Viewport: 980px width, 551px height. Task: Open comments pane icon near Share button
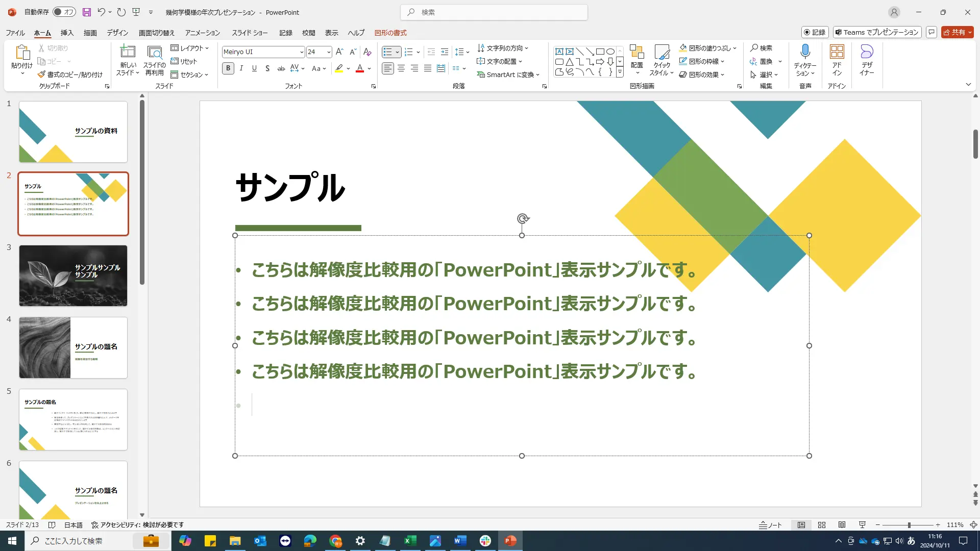(x=932, y=32)
